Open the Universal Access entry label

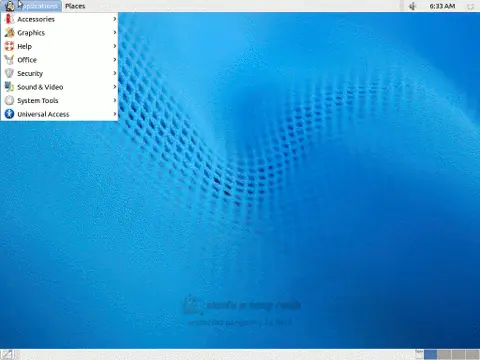(43, 114)
